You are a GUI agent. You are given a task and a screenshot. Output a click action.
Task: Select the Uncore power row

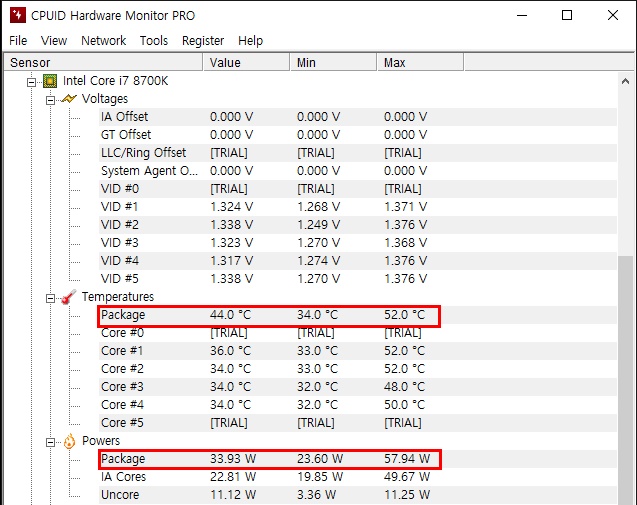click(x=358, y=495)
